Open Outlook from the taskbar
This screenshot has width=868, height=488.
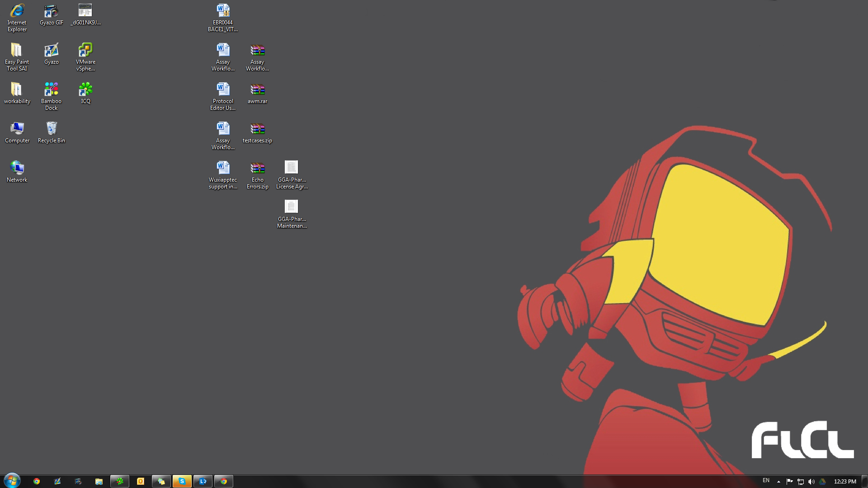(x=141, y=481)
